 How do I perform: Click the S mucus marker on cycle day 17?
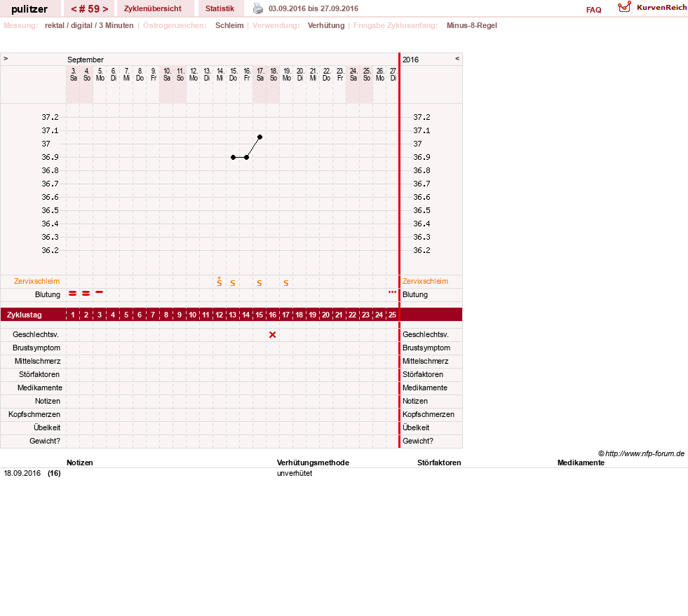[x=286, y=283]
